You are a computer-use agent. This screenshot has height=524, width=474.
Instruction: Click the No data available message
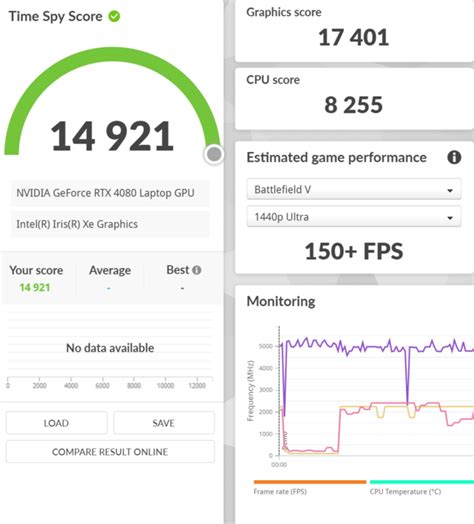tap(110, 348)
